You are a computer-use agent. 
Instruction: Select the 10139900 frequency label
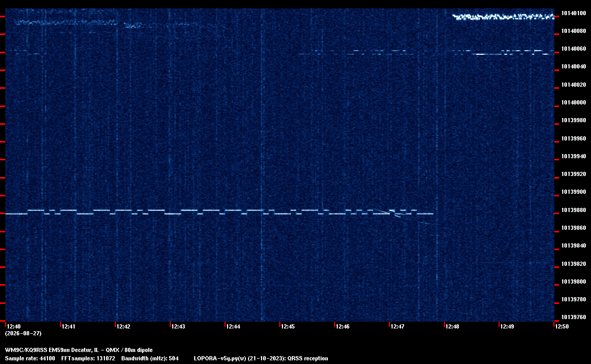point(574,192)
